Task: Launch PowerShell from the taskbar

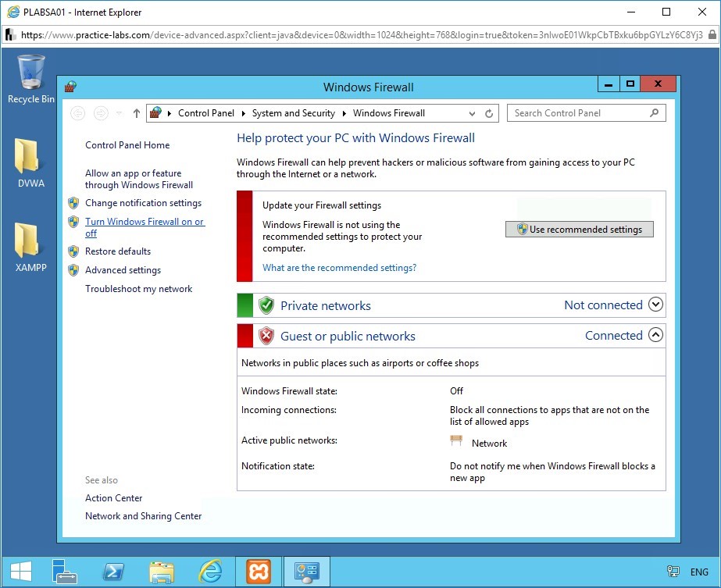Action: (x=113, y=572)
